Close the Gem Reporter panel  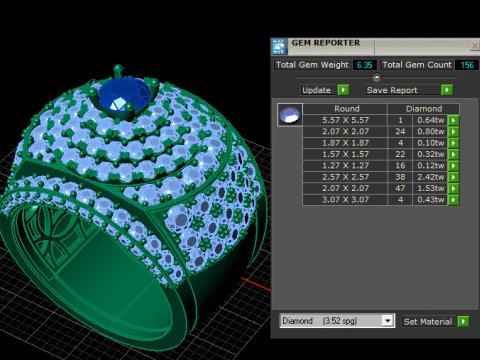pyautogui.click(x=475, y=46)
